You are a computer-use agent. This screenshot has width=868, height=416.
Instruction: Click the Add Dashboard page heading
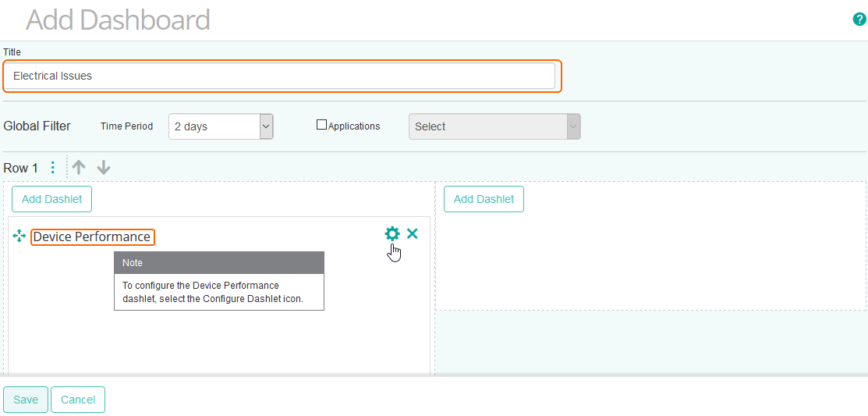[118, 20]
